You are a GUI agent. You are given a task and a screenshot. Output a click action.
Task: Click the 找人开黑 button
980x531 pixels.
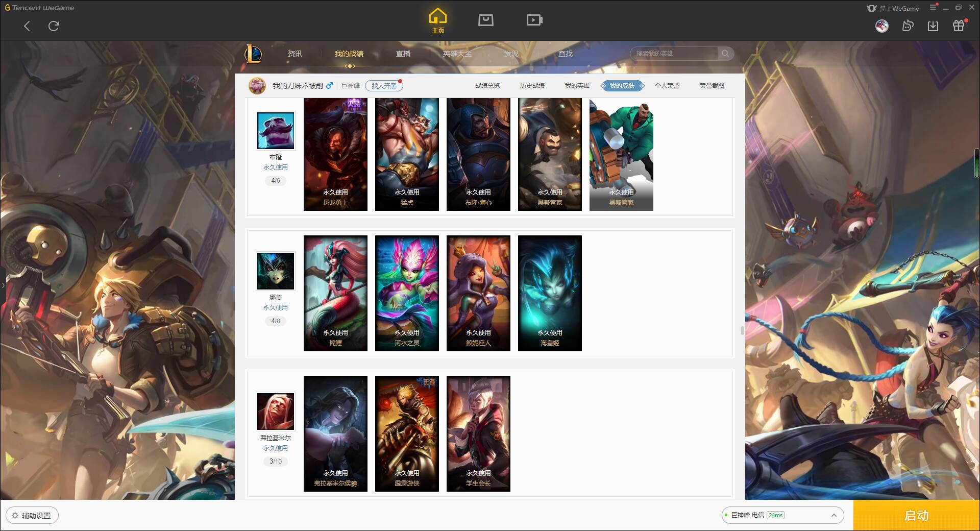click(384, 86)
